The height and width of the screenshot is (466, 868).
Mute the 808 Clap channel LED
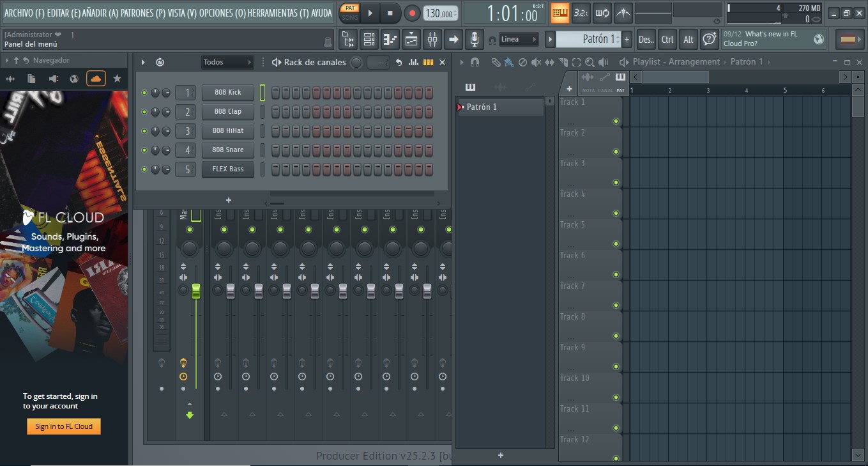(x=144, y=111)
